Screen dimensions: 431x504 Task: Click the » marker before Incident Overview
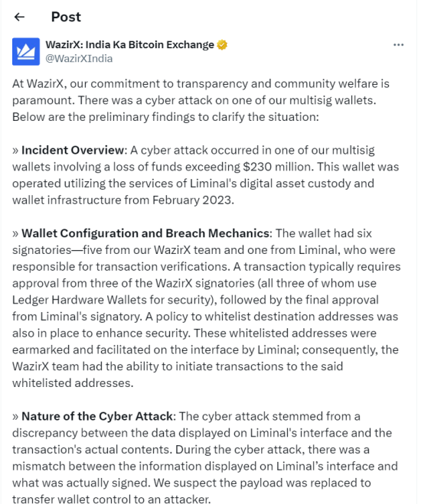point(15,151)
